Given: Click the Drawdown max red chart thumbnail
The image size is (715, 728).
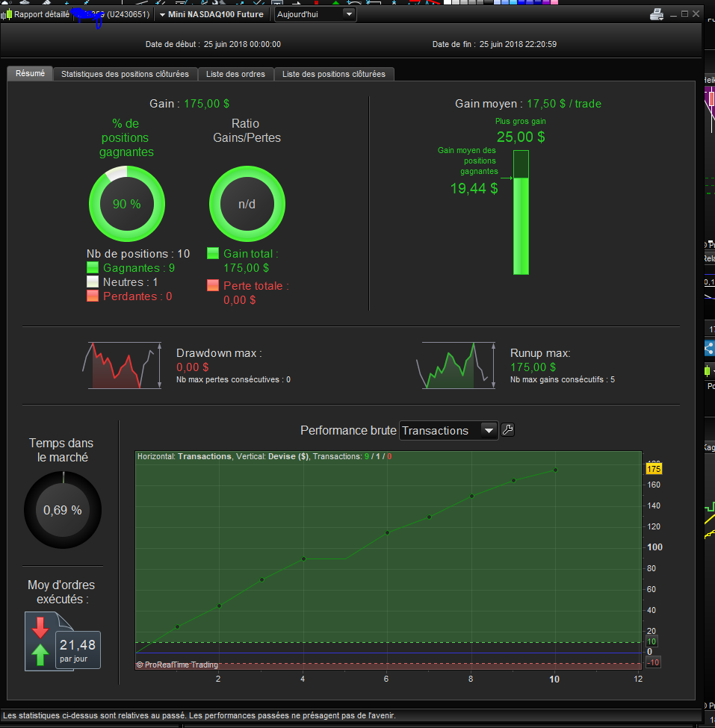Looking at the screenshot, I should (x=122, y=365).
